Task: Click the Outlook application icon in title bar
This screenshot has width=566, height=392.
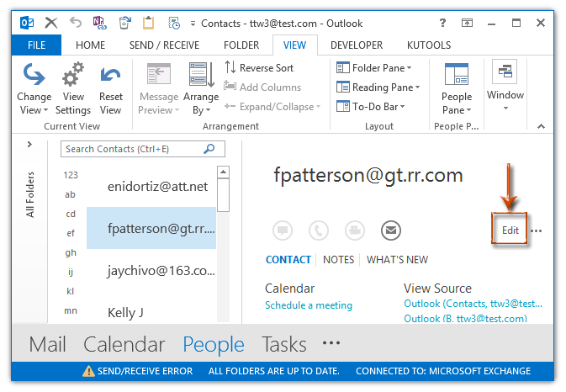Action: (27, 23)
